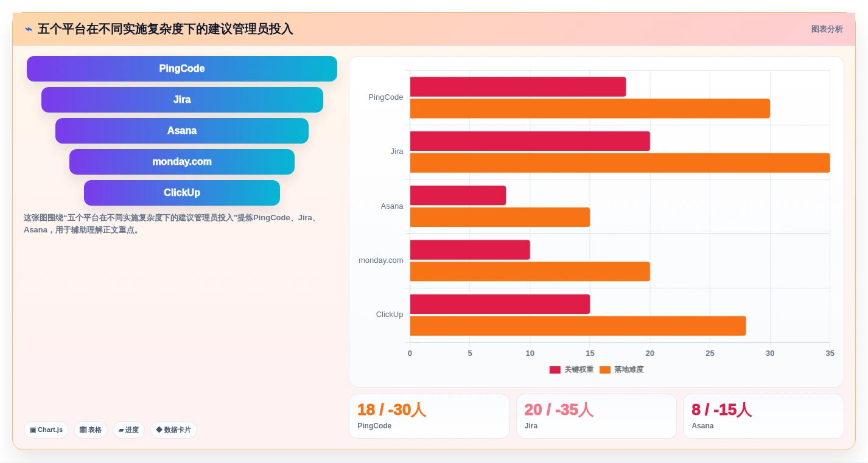Click monday.com's orange 落地难度 bar
This screenshot has height=463, width=868.
530,271
